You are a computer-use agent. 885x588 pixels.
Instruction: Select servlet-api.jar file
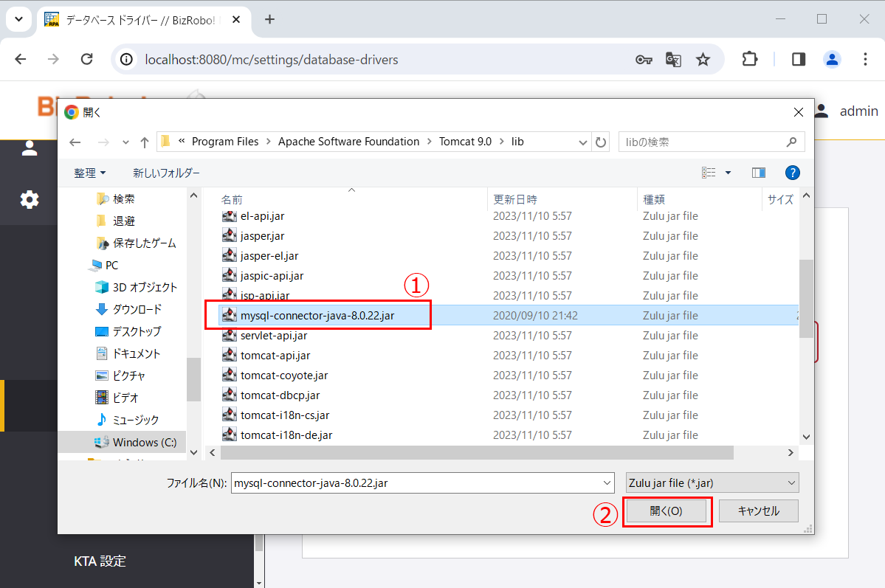point(274,335)
